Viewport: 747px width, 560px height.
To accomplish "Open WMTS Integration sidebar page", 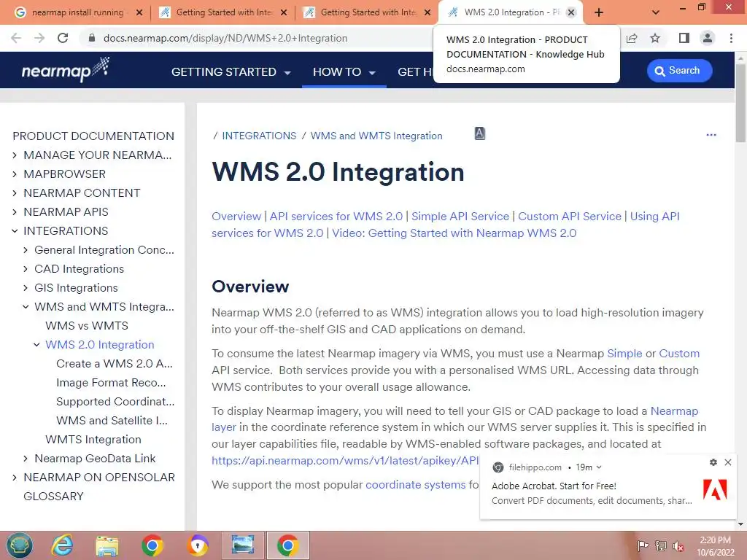I will [x=93, y=440].
